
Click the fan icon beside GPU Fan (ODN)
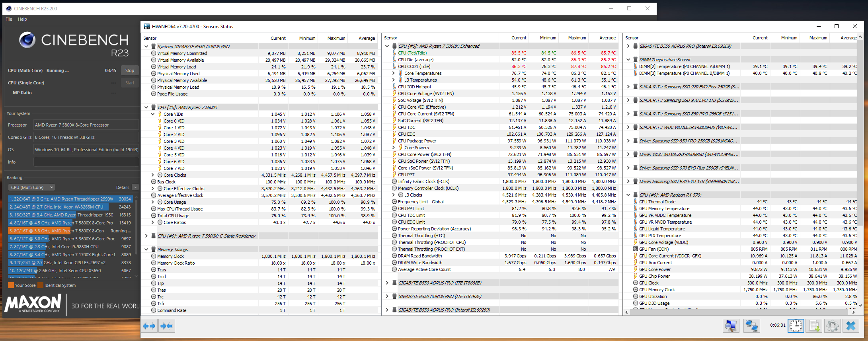(x=635, y=249)
